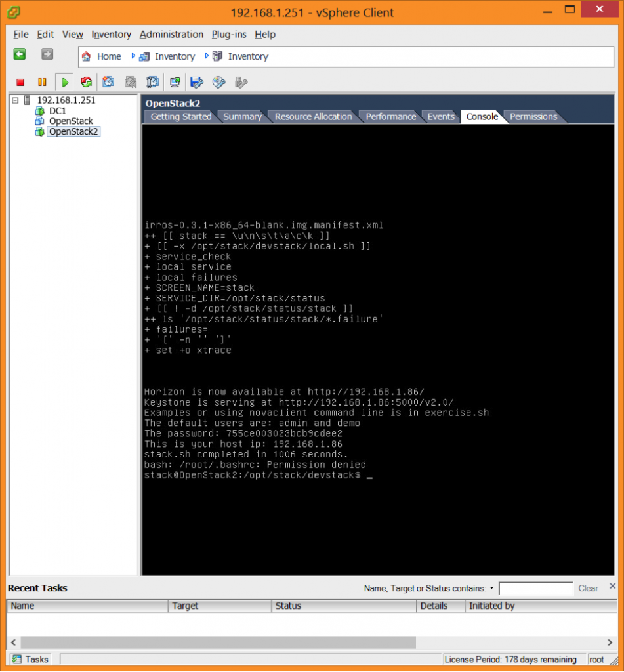Close the Recent Tasks panel
624x672 pixels.
click(x=612, y=585)
